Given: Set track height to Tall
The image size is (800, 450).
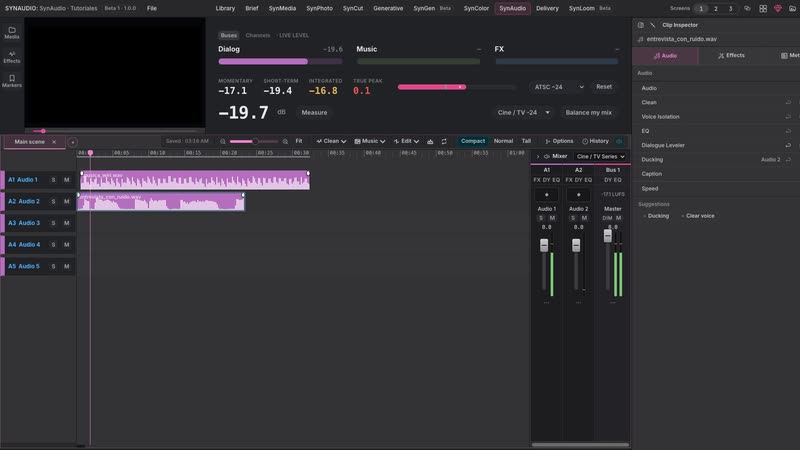Looking at the screenshot, I should (526, 141).
